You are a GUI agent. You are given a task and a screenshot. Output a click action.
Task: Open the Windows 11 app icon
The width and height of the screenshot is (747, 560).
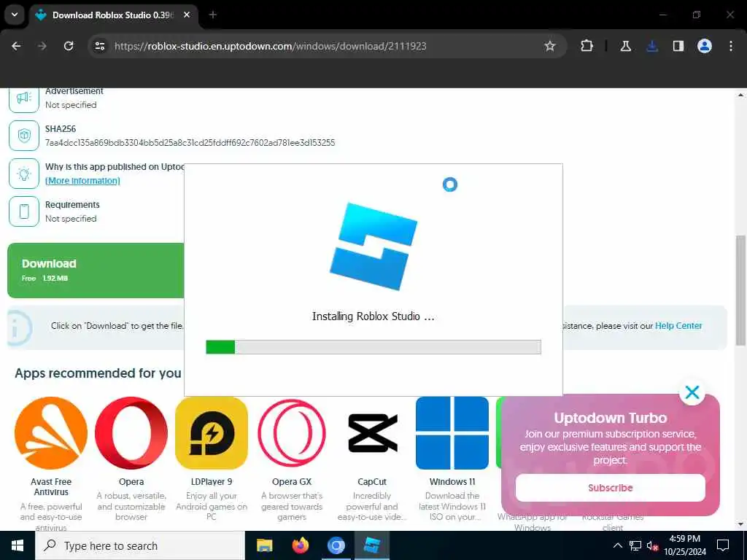(452, 433)
